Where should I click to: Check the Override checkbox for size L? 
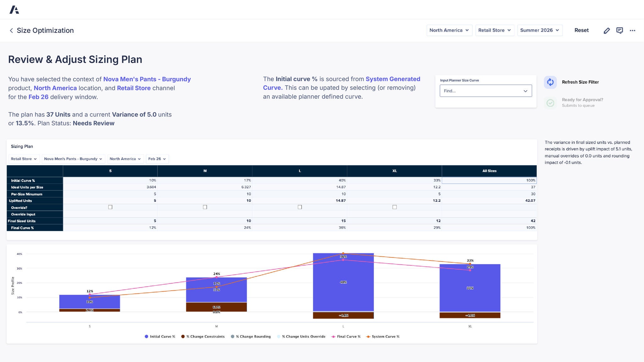(300, 207)
